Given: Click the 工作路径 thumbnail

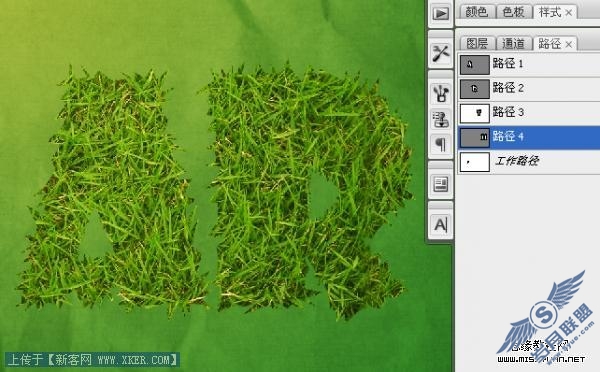Looking at the screenshot, I should pos(474,162).
